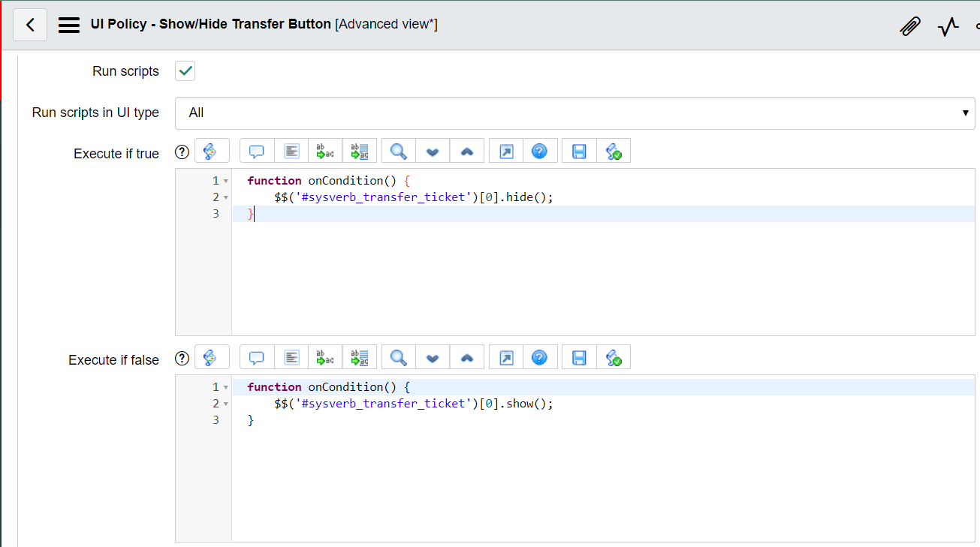Toggle syntax highlighter for Execute if false
Viewport: 980px width, 547px height.
[212, 357]
